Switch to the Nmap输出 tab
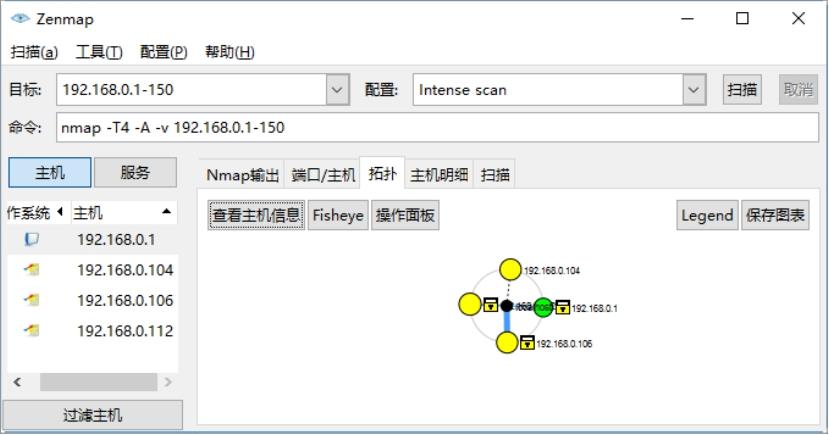The width and height of the screenshot is (829, 435). click(x=242, y=174)
